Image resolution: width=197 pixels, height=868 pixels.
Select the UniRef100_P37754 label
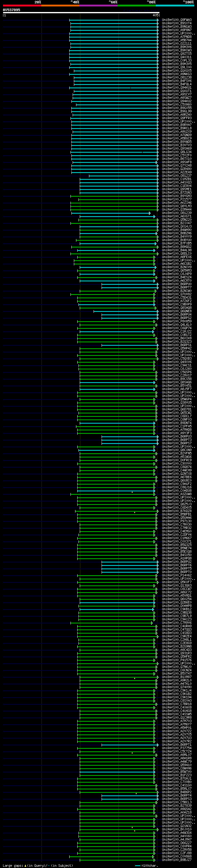click(x=177, y=748)
